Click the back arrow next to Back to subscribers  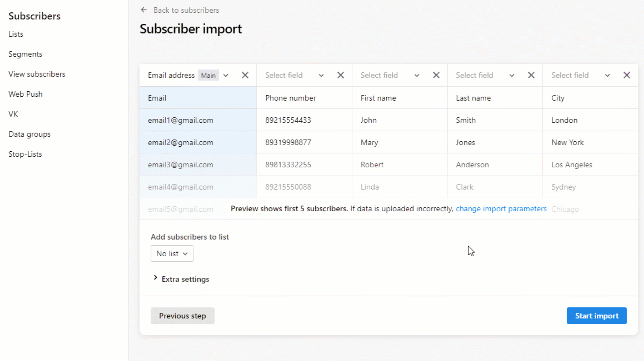[144, 10]
